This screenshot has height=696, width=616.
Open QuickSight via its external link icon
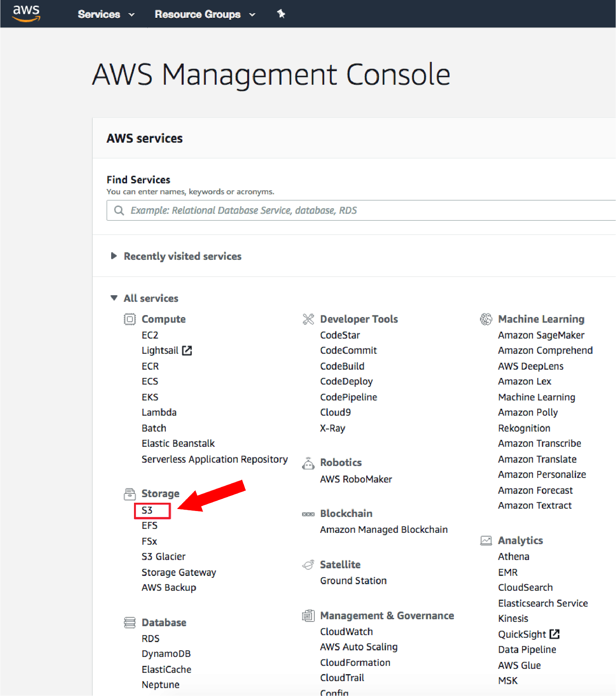[555, 634]
